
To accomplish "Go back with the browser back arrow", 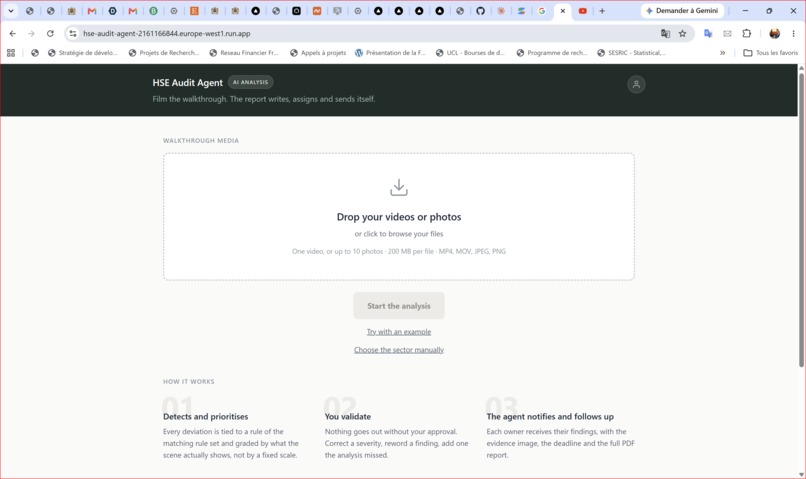I will tap(13, 33).
